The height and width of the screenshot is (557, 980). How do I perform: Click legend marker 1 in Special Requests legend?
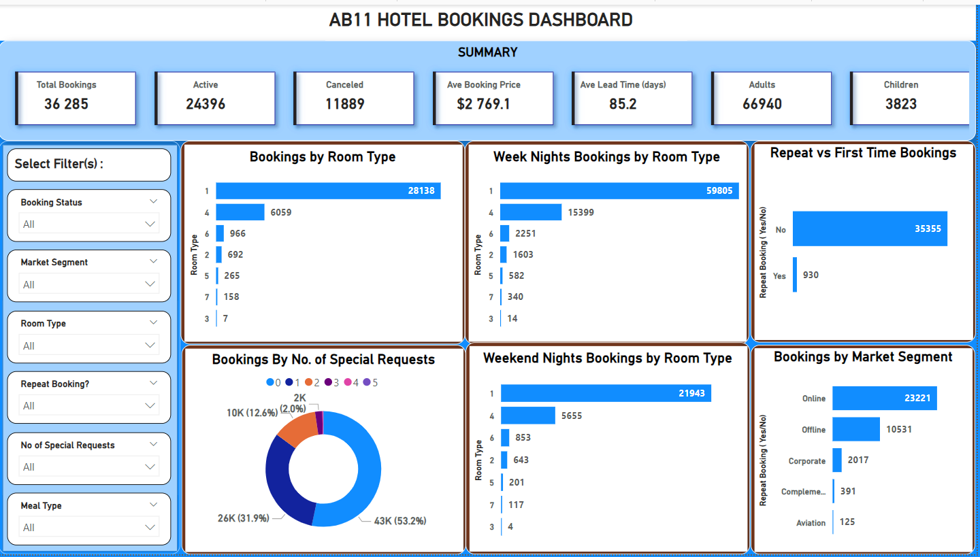(x=289, y=383)
